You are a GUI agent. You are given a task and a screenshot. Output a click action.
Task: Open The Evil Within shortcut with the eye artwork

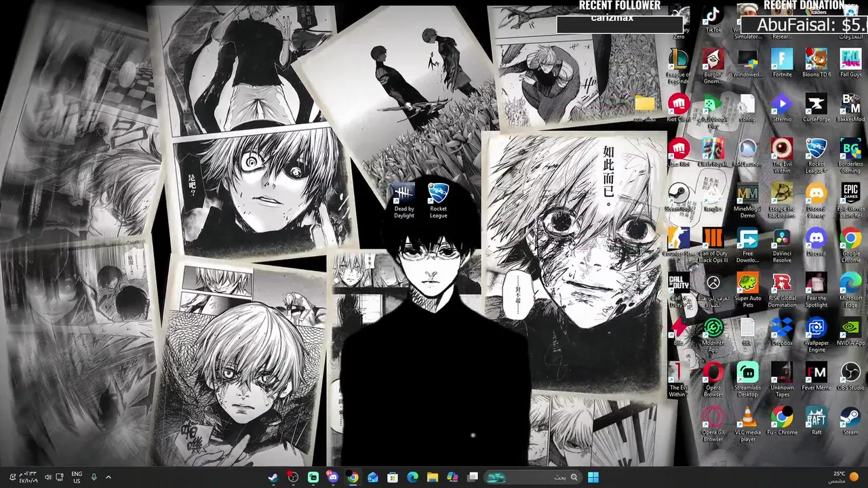point(782,155)
